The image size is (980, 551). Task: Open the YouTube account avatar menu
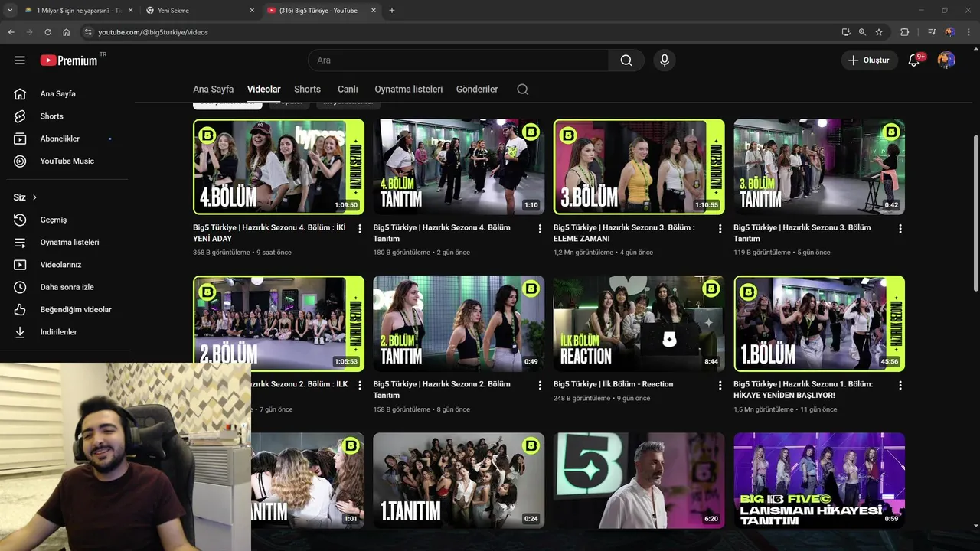tap(946, 60)
